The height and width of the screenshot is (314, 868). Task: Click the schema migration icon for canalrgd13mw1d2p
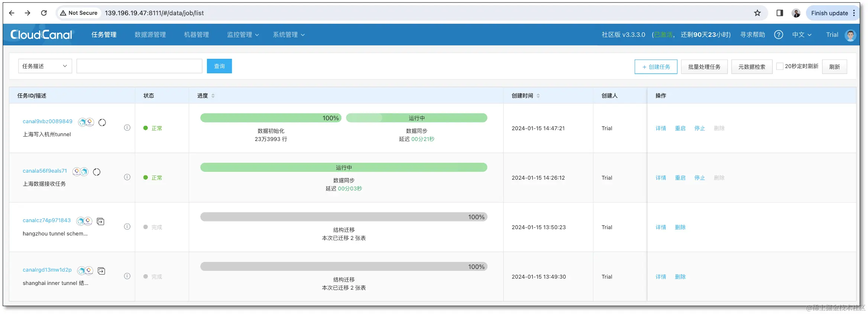coord(101,271)
